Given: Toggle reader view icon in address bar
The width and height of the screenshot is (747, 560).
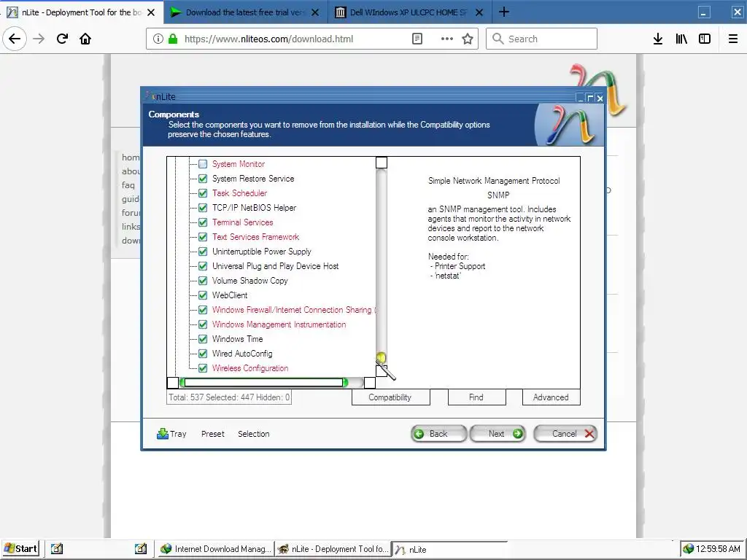Looking at the screenshot, I should tap(417, 39).
